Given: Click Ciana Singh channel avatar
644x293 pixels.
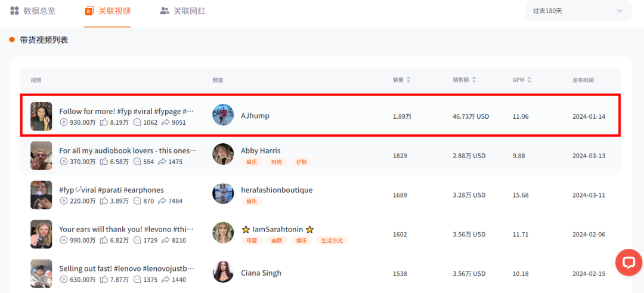Looking at the screenshot, I should 223,272.
